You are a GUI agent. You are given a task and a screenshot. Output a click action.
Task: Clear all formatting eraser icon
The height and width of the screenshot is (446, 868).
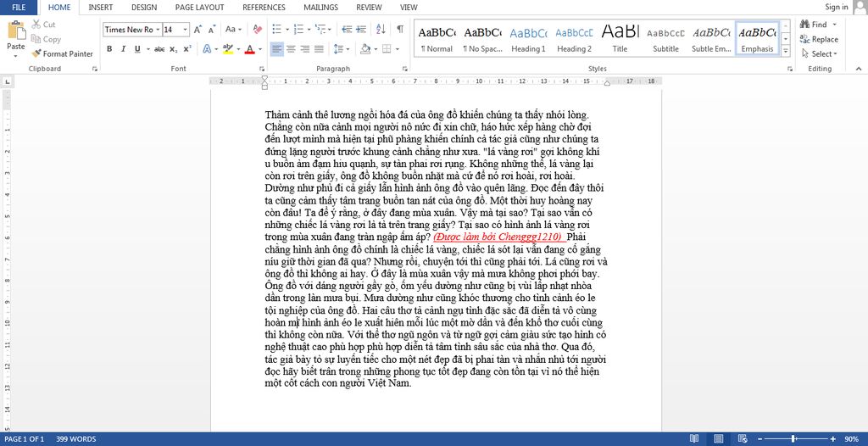257,30
